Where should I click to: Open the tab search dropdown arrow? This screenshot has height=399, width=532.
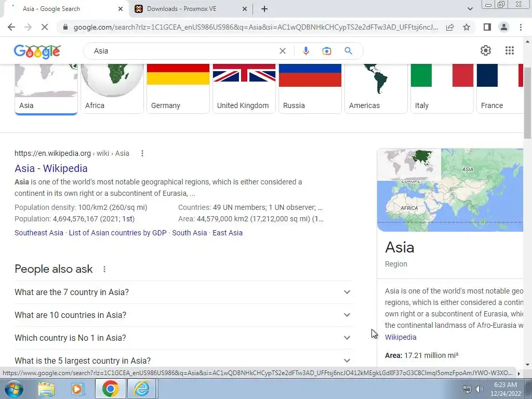pos(470,9)
